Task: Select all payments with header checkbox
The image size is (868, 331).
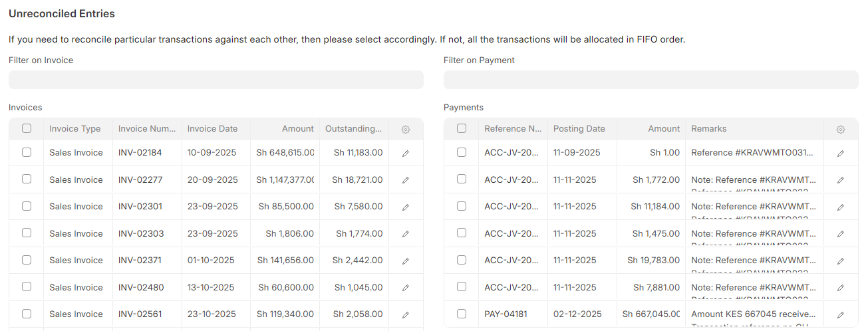Action: [462, 129]
